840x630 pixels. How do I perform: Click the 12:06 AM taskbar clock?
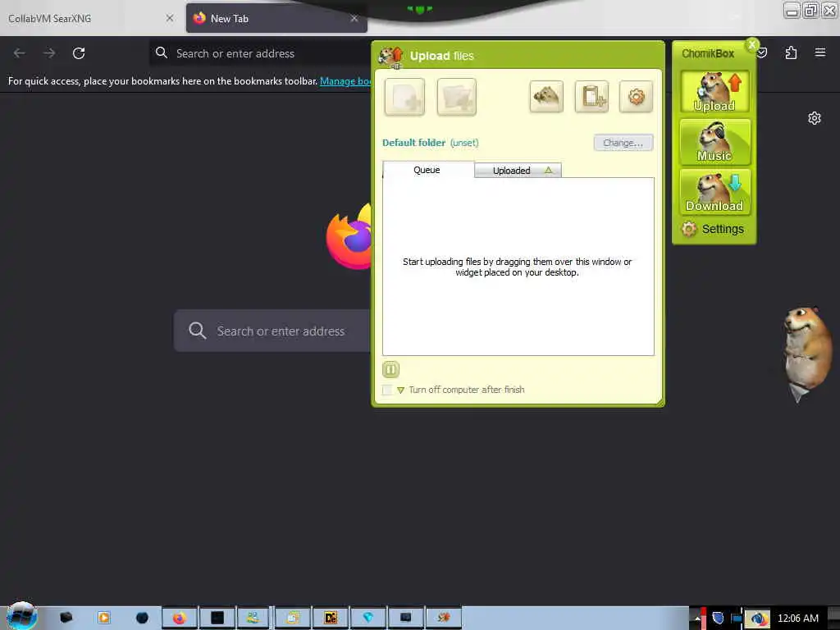(797, 619)
